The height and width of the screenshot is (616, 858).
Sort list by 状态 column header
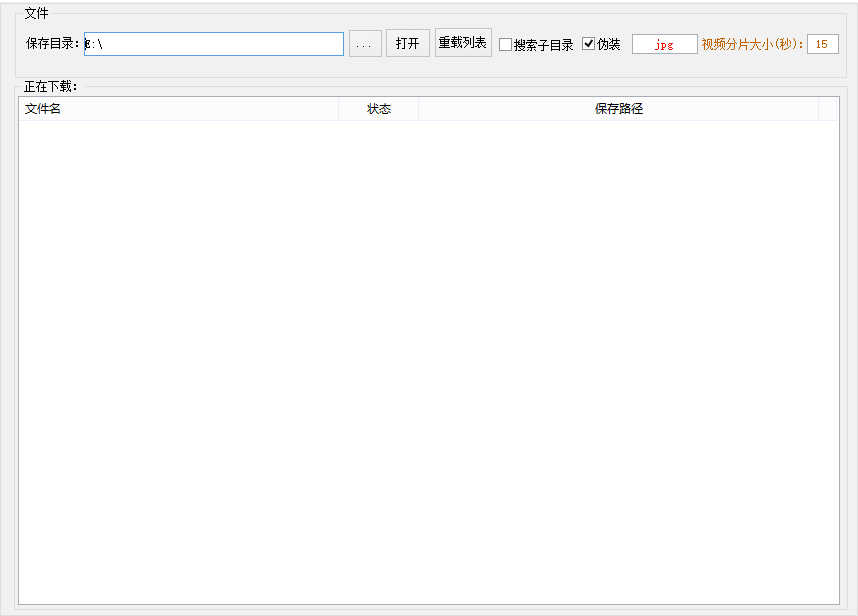(378, 109)
